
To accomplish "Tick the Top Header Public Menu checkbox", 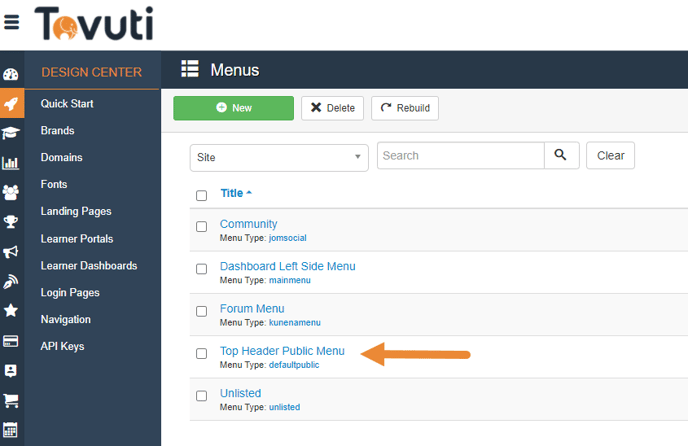I will click(x=201, y=354).
